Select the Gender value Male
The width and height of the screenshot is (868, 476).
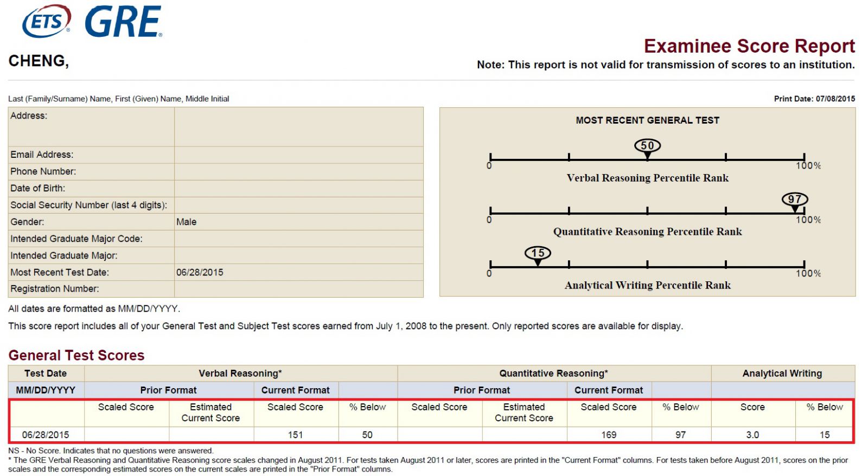[x=187, y=222]
